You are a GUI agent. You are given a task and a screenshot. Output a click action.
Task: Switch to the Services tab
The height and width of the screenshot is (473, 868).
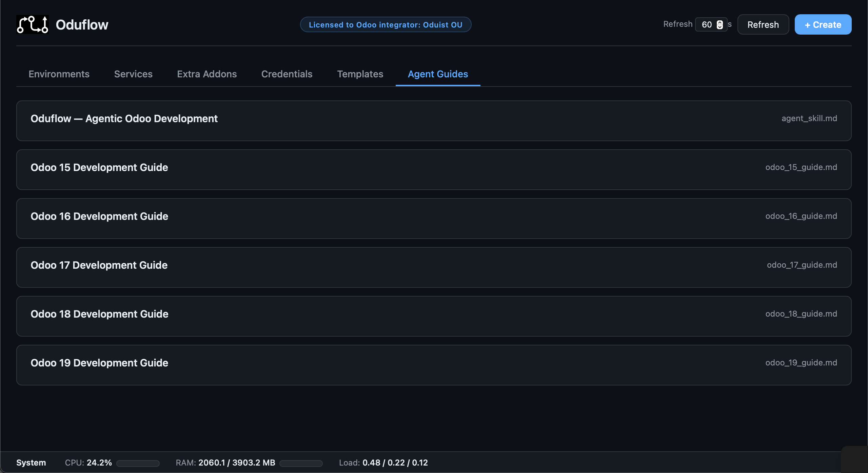tap(133, 74)
